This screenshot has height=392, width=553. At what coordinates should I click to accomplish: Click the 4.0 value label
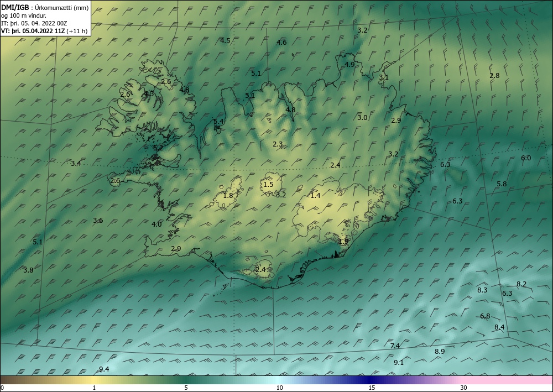[x=156, y=224]
